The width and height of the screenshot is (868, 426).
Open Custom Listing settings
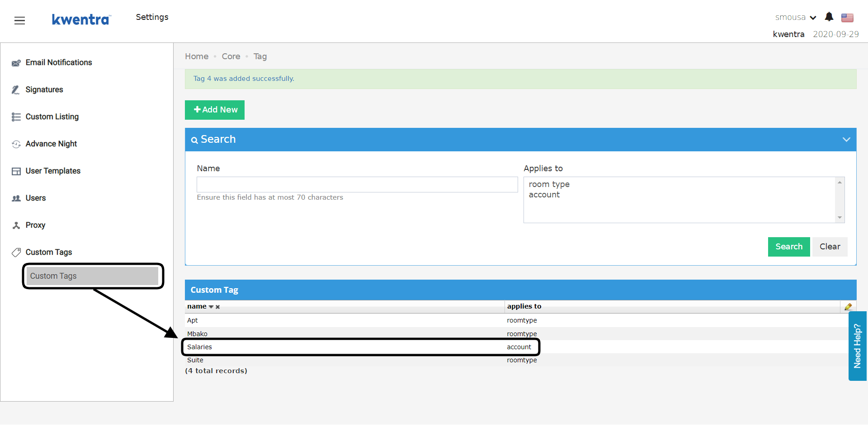click(52, 117)
